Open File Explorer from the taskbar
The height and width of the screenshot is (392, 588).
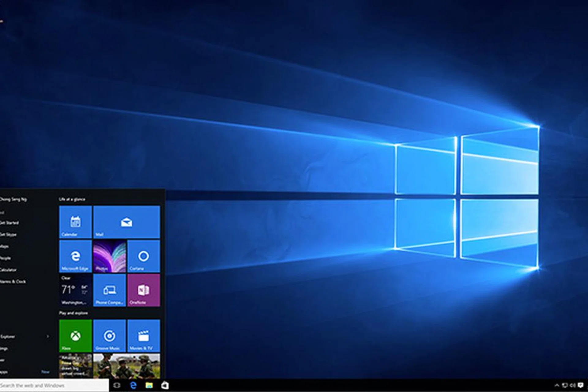click(x=149, y=385)
